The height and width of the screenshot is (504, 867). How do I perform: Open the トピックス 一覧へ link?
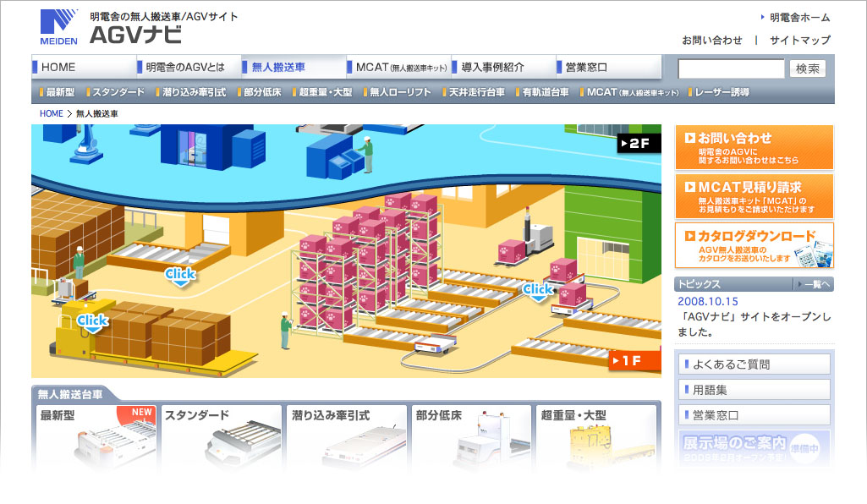(813, 284)
